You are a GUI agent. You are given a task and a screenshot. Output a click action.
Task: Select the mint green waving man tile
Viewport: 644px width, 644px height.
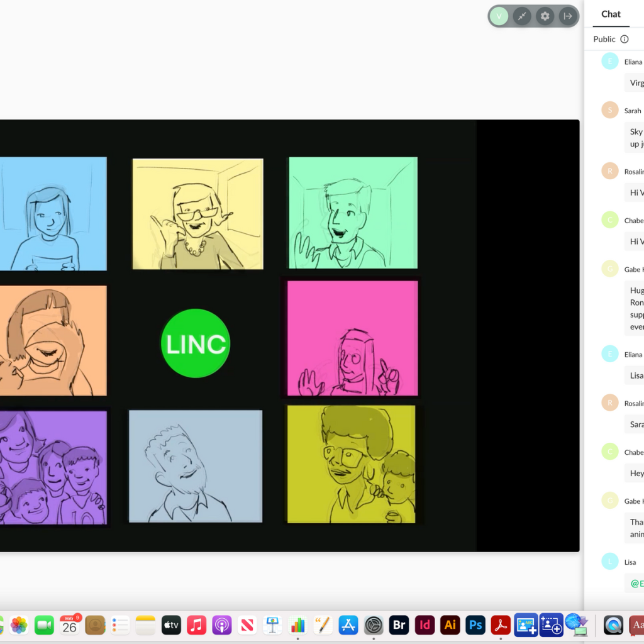353,213
